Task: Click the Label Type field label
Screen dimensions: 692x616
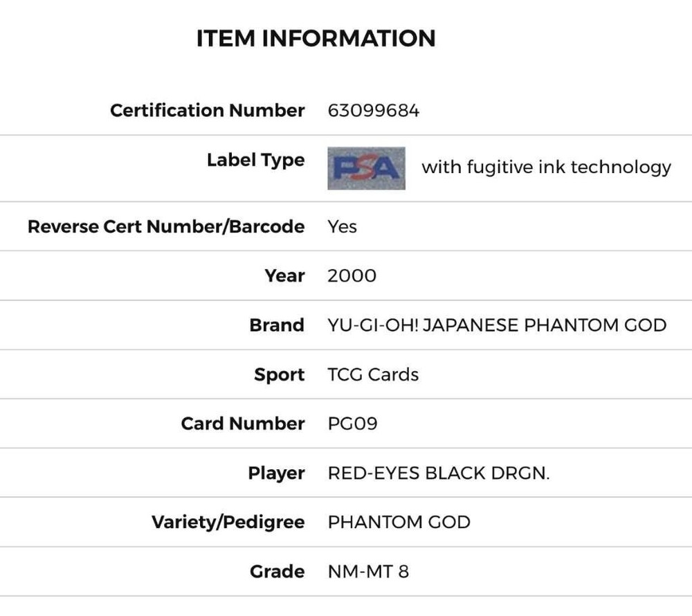Action: tap(255, 160)
